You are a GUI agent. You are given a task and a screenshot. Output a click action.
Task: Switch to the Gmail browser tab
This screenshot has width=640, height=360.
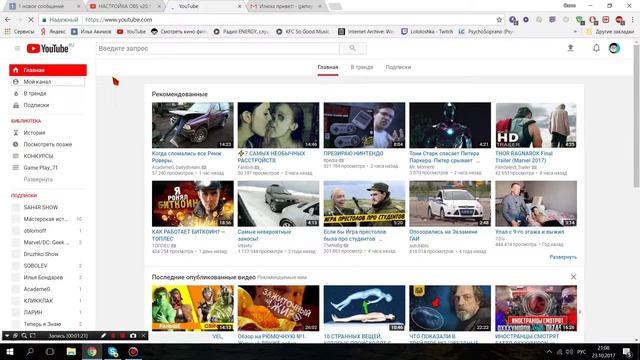pos(286,6)
